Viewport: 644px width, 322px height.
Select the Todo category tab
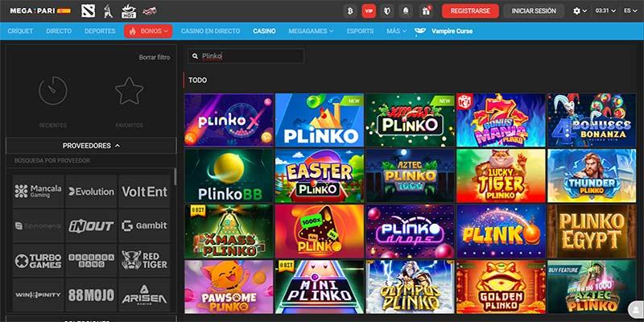pos(197,80)
